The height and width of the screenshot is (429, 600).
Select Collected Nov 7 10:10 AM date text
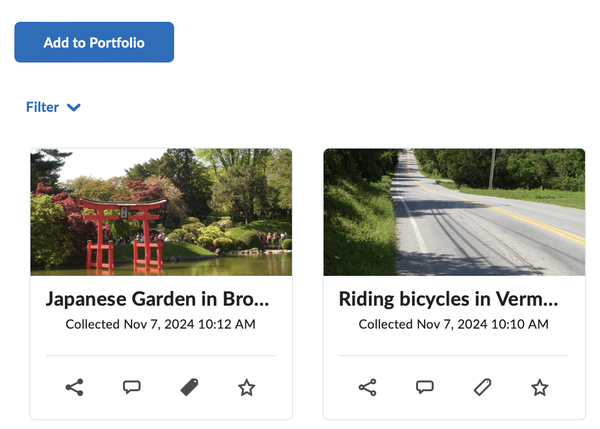(x=453, y=324)
